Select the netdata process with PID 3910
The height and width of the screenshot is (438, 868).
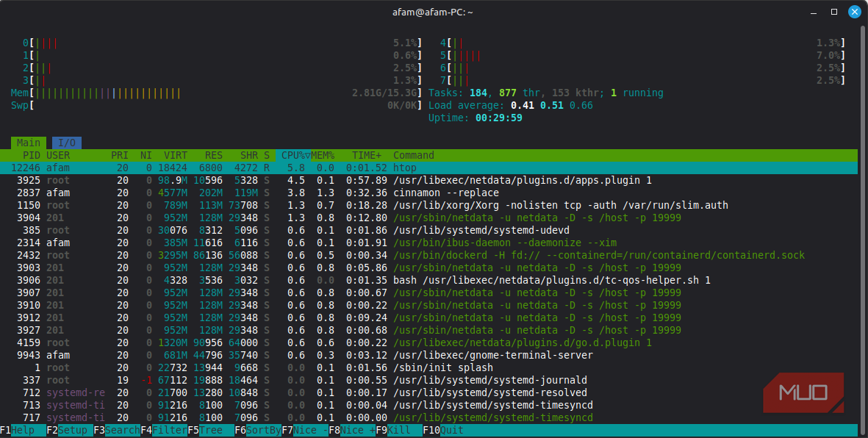coord(429,305)
